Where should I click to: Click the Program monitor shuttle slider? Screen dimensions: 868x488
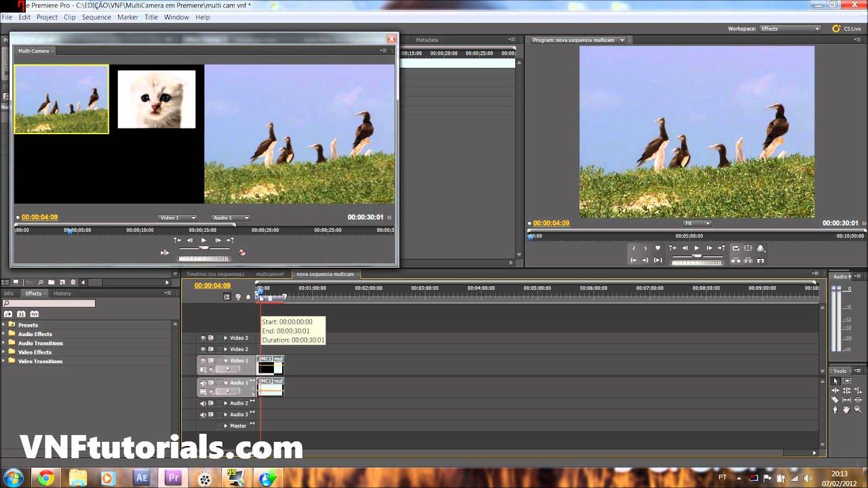(696, 256)
